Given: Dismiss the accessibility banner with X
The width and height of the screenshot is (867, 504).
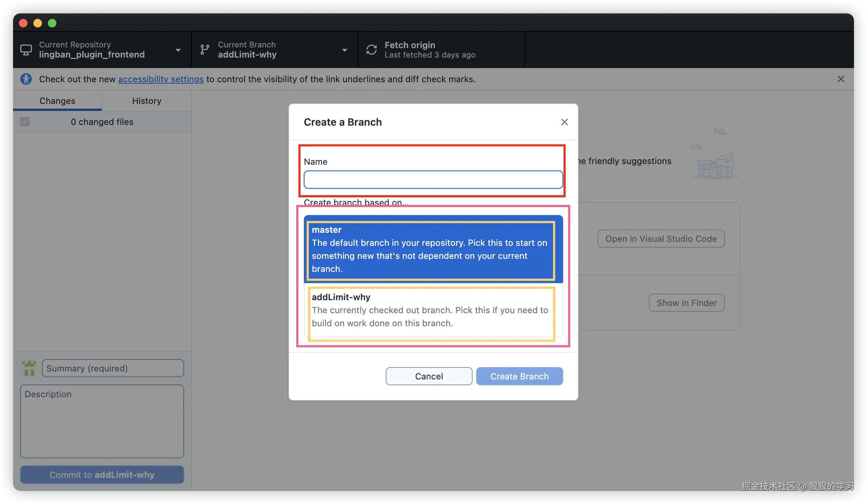Looking at the screenshot, I should (841, 79).
